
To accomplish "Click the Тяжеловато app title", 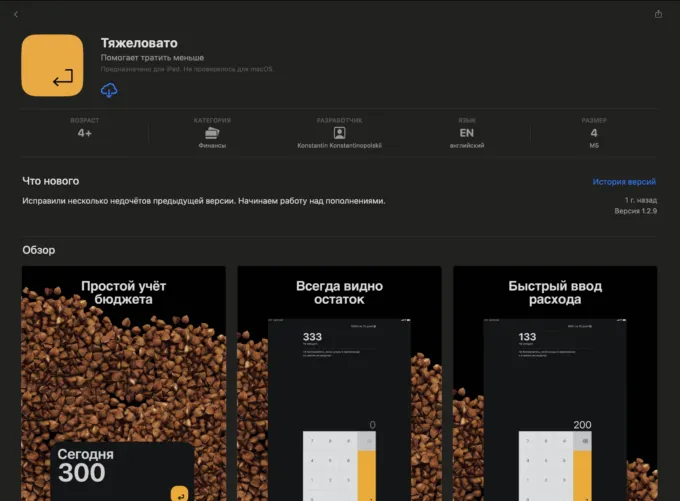I will click(x=137, y=42).
